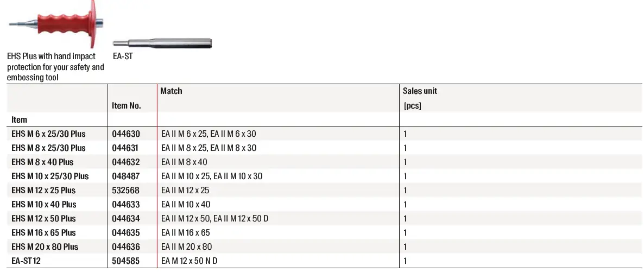Screen dimensions: 644x272
Task: Select the EHS M 10 x 40 Plus item
Action: (x=44, y=204)
